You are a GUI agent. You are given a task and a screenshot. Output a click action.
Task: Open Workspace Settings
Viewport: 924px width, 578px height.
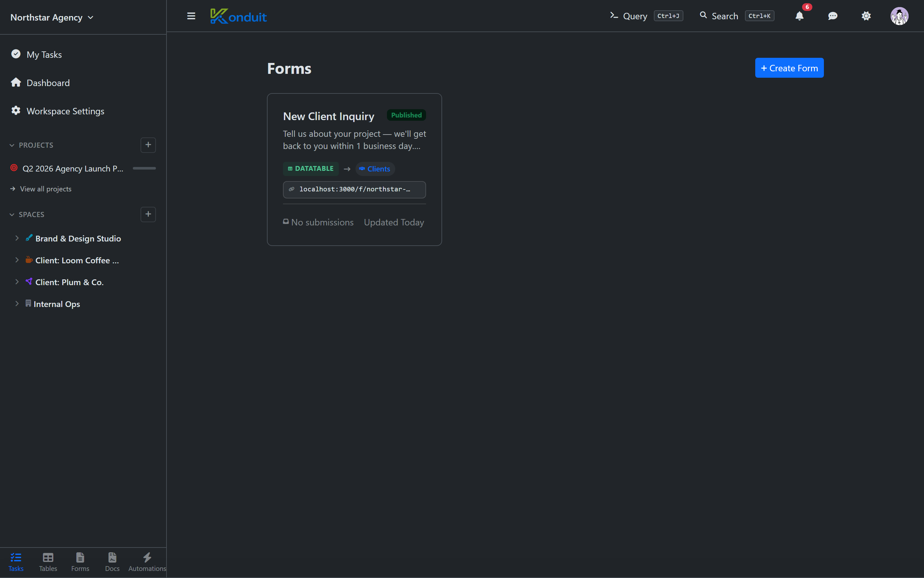pos(65,111)
